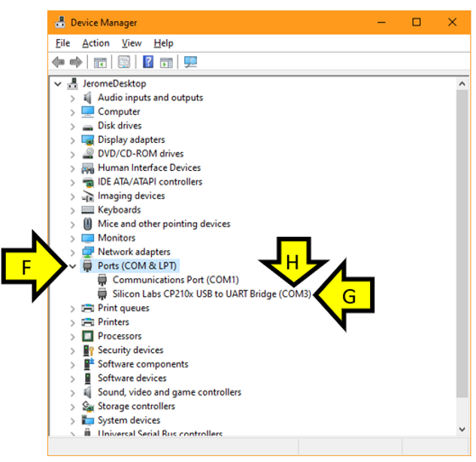Click the blue Help toolbar icon

pos(148,62)
